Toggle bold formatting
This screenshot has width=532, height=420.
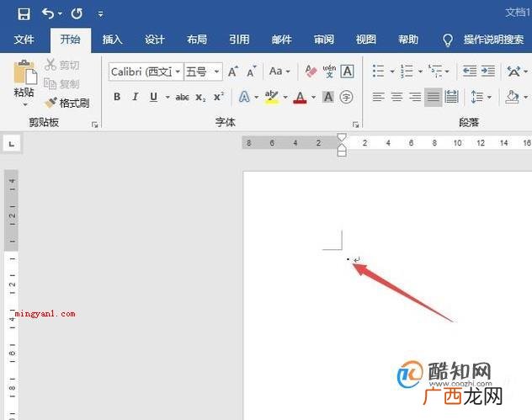[x=117, y=97]
